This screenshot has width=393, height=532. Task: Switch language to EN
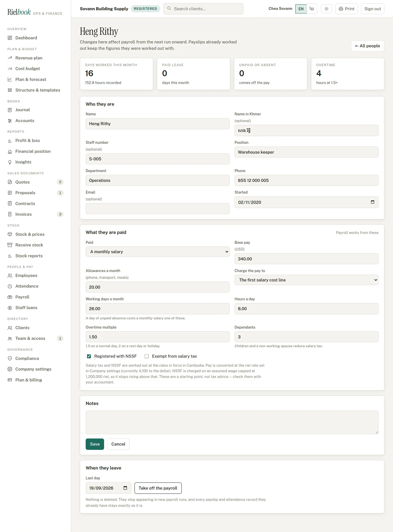pos(301,9)
